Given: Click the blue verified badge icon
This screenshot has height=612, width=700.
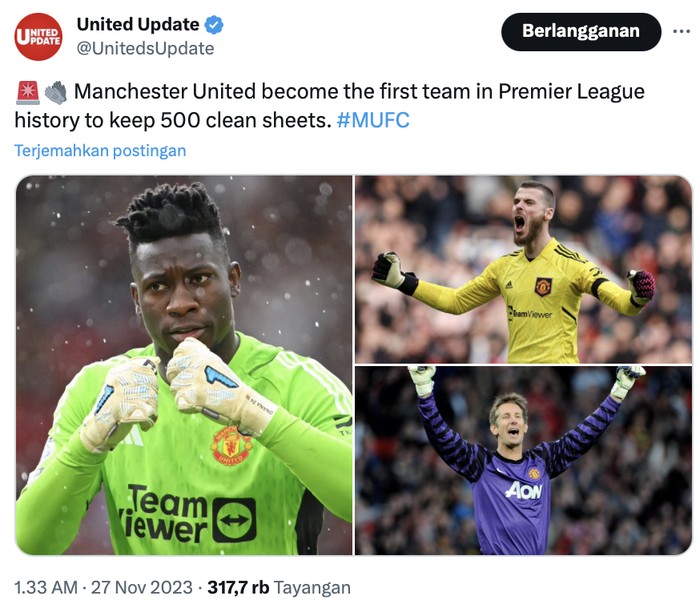Looking at the screenshot, I should pos(214,25).
